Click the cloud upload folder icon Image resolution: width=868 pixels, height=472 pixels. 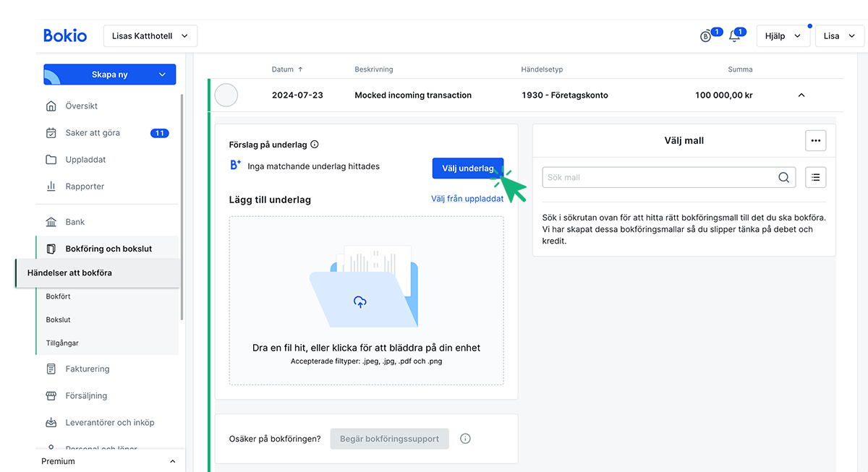[x=359, y=302]
